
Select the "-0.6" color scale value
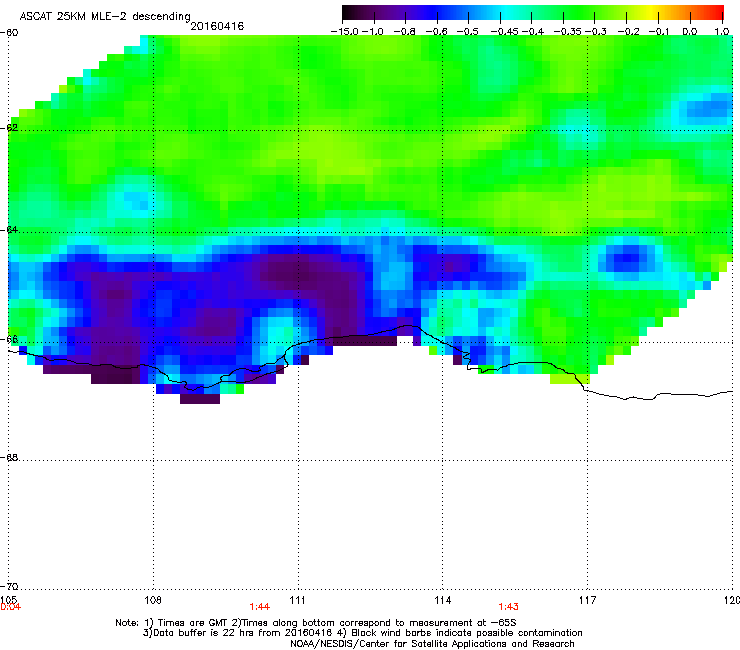pos(436,32)
